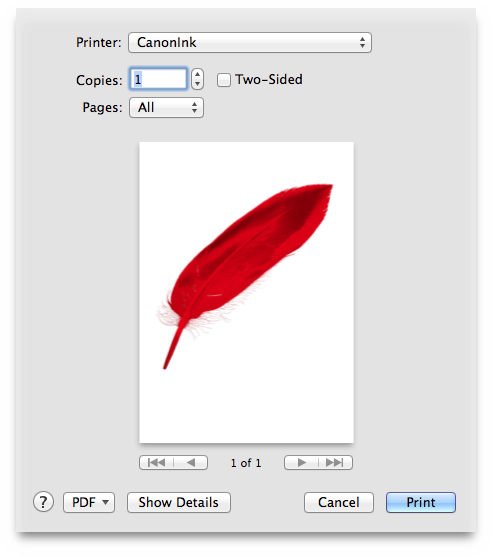Click the Show Details button

click(x=179, y=502)
